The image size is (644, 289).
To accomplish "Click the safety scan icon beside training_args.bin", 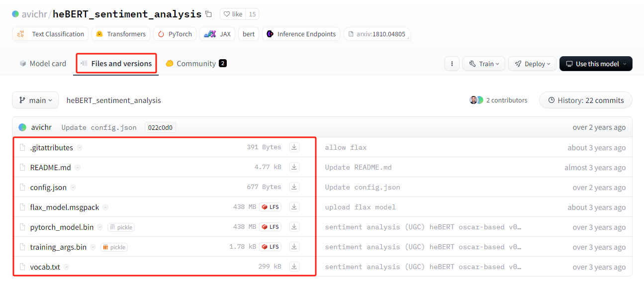I will coord(93,247).
